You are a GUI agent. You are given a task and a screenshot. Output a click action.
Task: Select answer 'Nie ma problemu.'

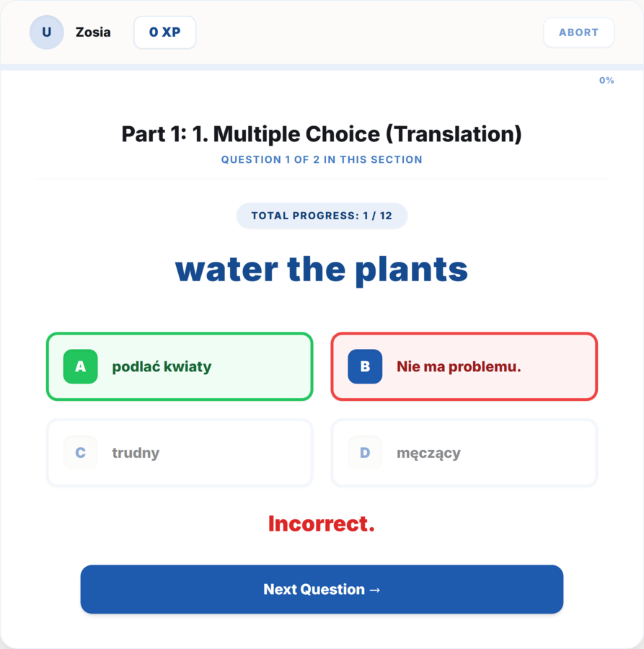pyautogui.click(x=464, y=366)
